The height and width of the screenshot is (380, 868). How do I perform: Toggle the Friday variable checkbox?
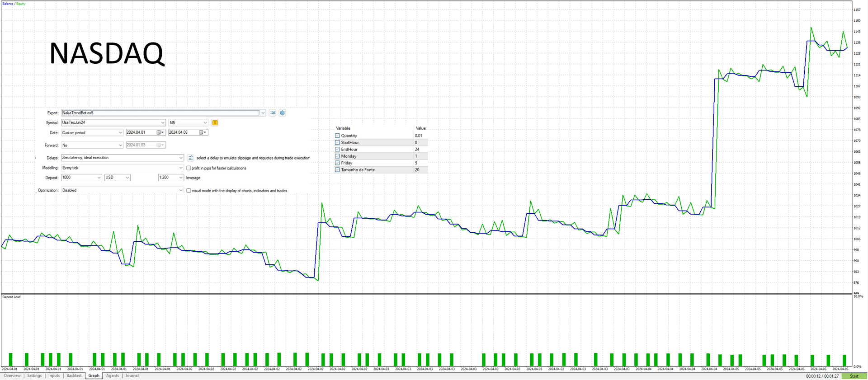click(337, 163)
